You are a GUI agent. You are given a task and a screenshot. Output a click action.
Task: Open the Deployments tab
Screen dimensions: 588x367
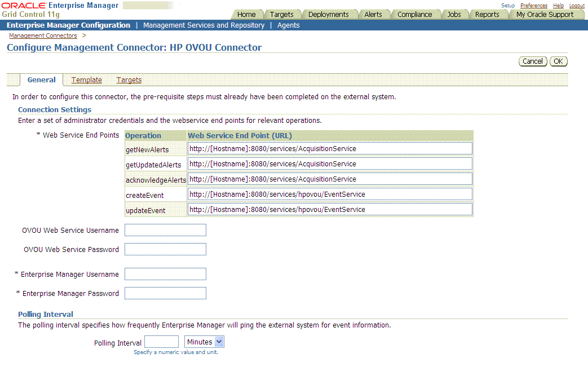(x=330, y=14)
